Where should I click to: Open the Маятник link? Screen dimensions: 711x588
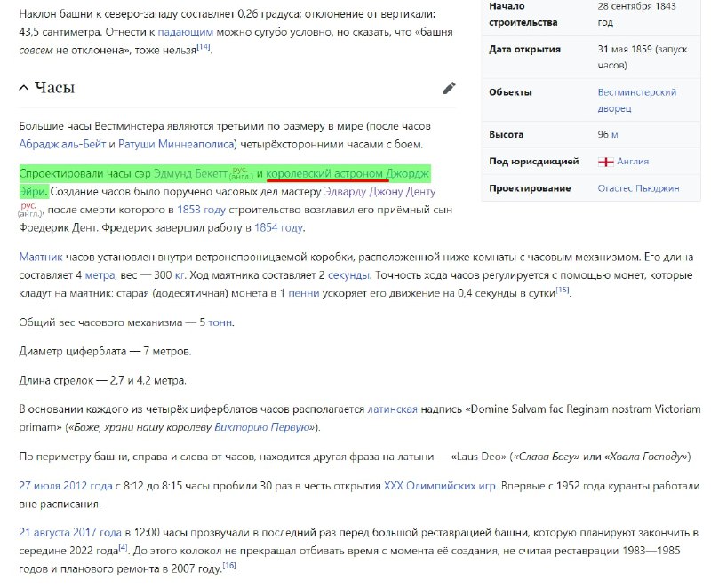pyautogui.click(x=41, y=258)
